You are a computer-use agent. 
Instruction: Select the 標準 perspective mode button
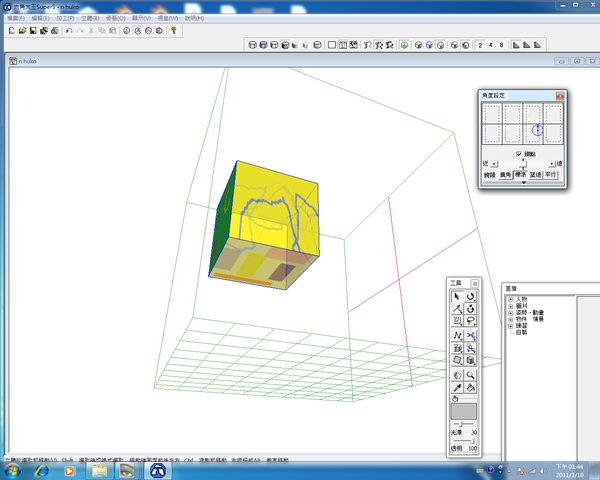[x=522, y=174]
